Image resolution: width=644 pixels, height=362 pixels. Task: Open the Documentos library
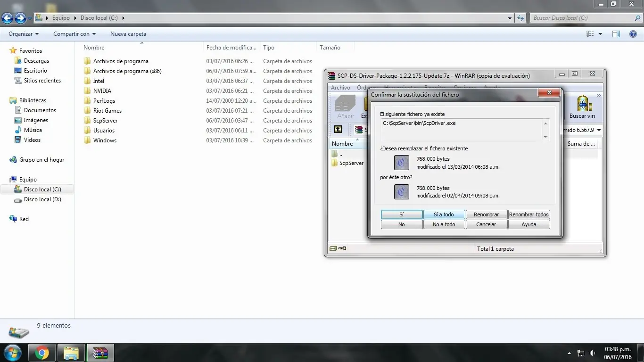point(40,110)
